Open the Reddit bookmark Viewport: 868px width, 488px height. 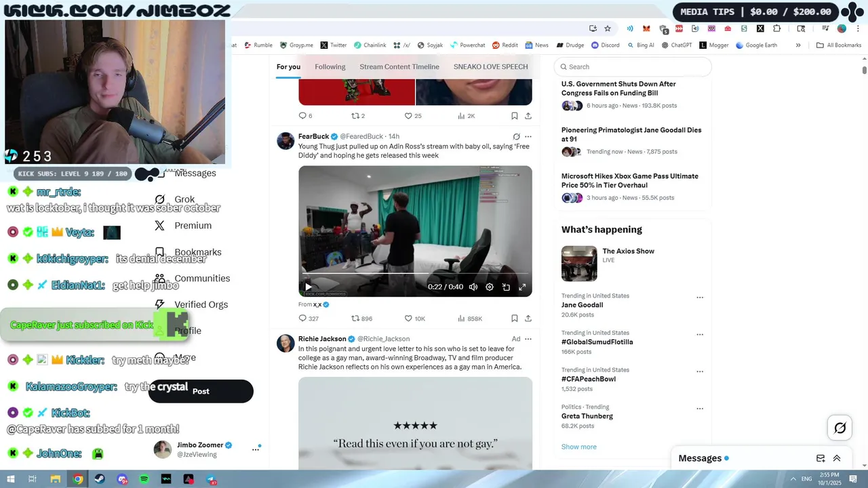[x=505, y=45]
